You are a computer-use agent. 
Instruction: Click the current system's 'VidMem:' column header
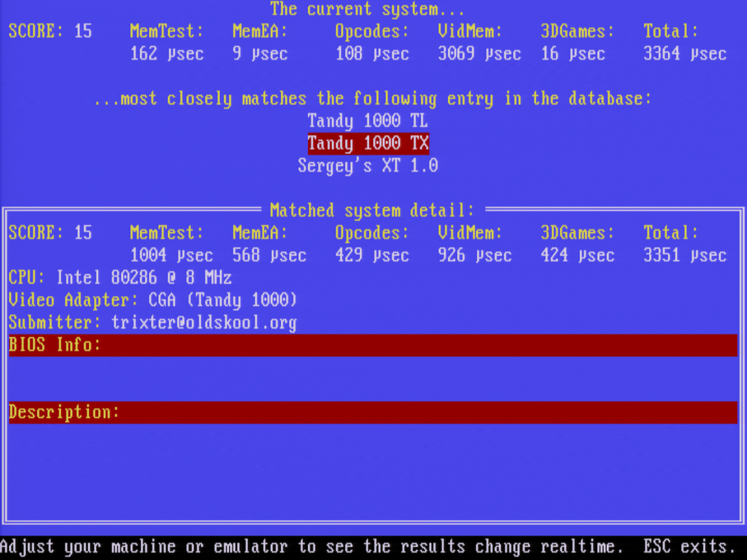point(470,31)
